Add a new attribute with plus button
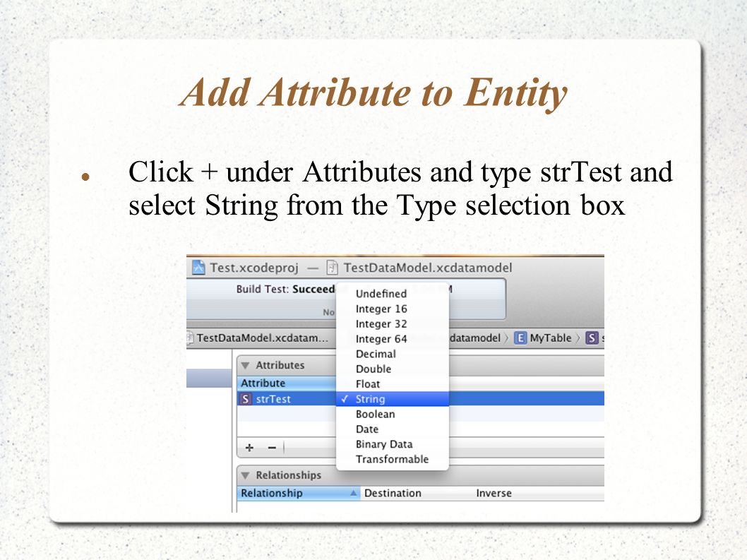This screenshot has height=560, width=747. tap(249, 448)
